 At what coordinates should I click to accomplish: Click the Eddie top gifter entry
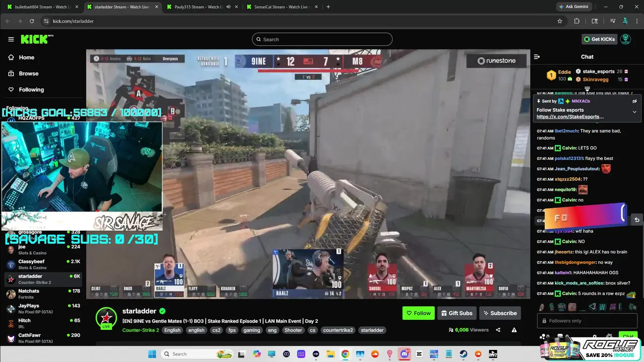click(559, 75)
